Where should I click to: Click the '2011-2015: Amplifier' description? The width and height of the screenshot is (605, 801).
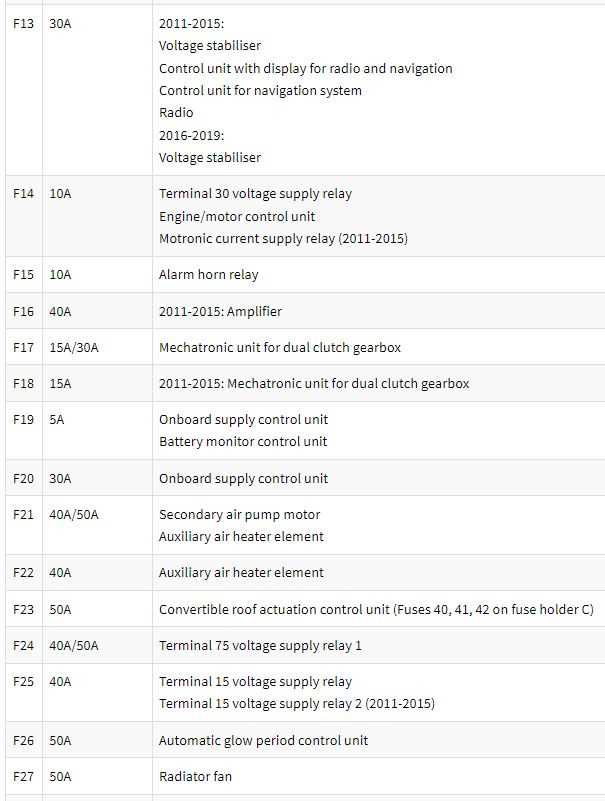click(x=220, y=311)
